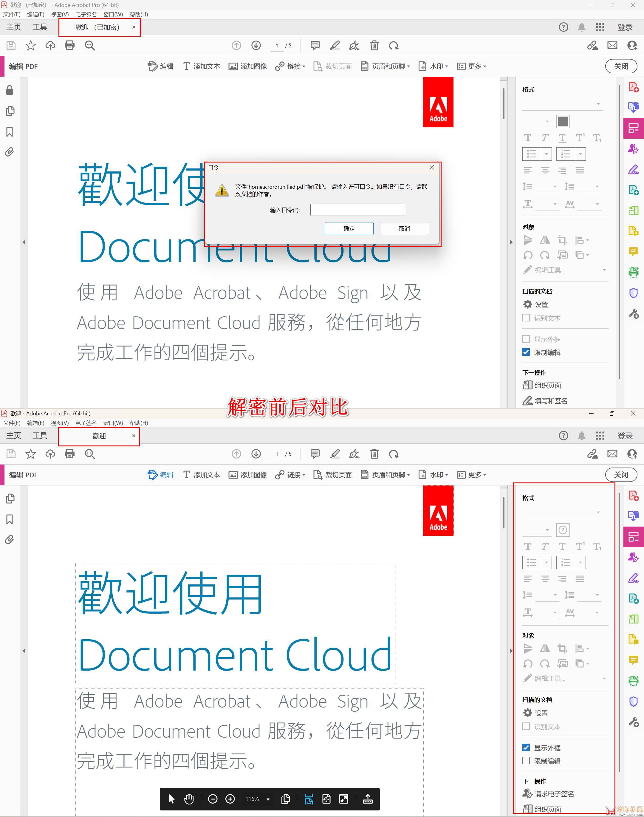Open zoom level 116% dropdown arrow

point(268,799)
